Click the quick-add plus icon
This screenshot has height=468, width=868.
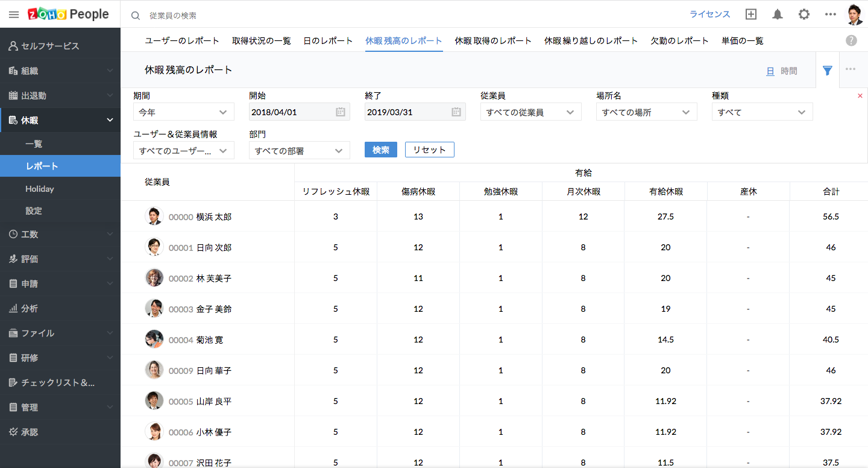click(x=751, y=14)
